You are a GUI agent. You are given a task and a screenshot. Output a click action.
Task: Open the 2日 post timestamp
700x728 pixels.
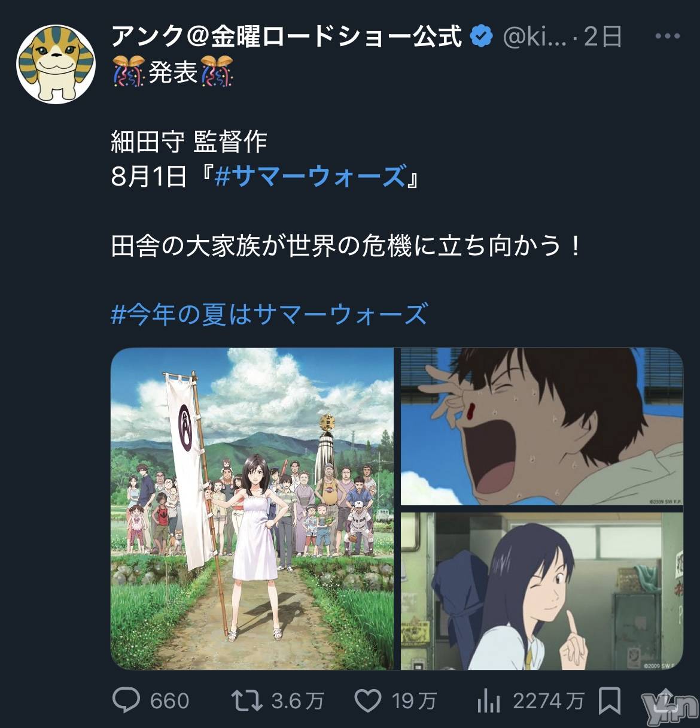pyautogui.click(x=602, y=37)
